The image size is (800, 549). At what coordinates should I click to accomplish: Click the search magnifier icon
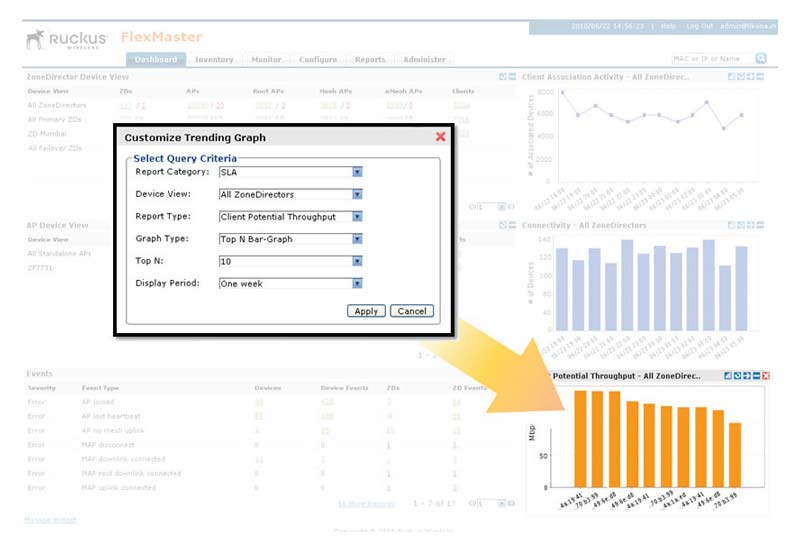761,59
